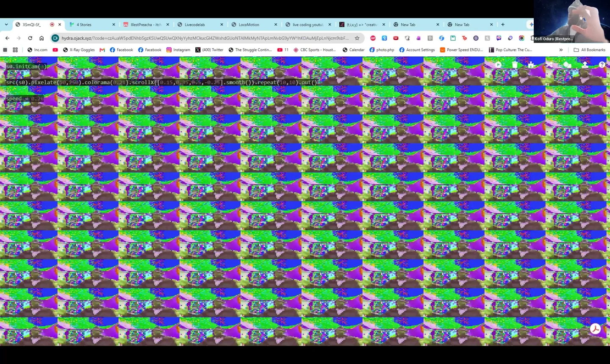Click the camera permission icon in address bar
610x364 pixels.
tap(55, 38)
